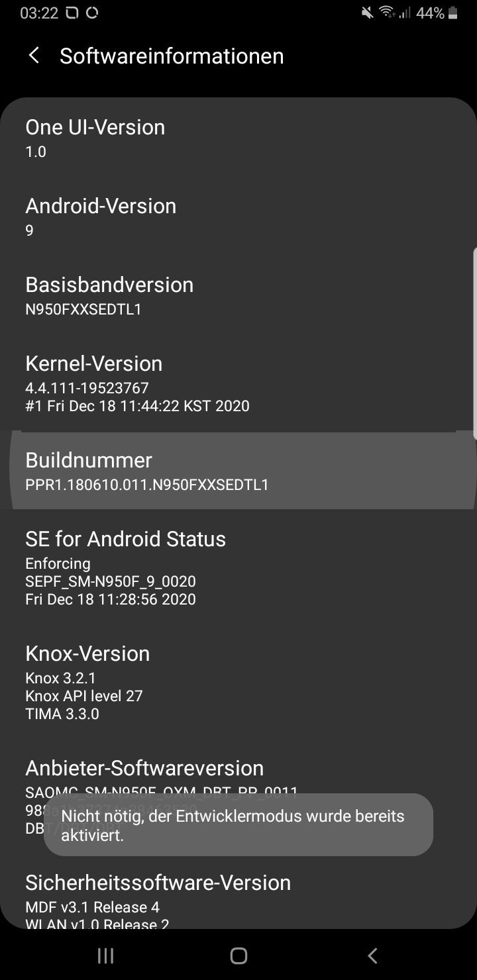Open the Kernel-Version entry
The height and width of the screenshot is (980, 477).
[x=238, y=383]
